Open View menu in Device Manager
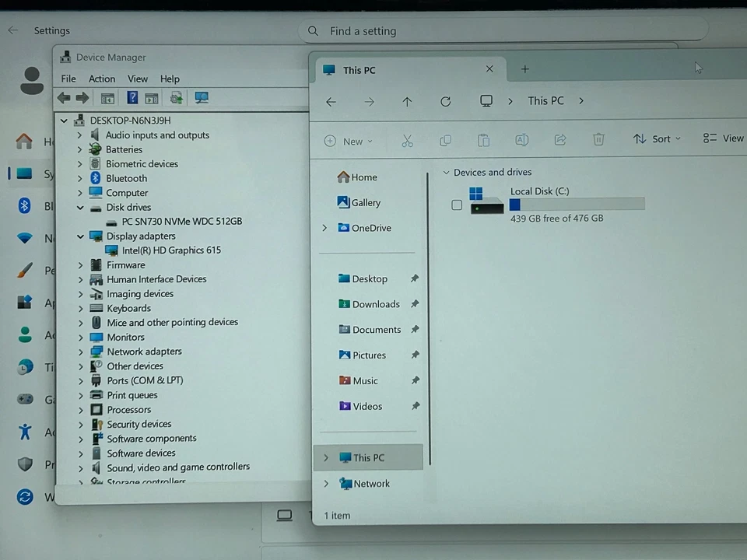 pyautogui.click(x=138, y=79)
